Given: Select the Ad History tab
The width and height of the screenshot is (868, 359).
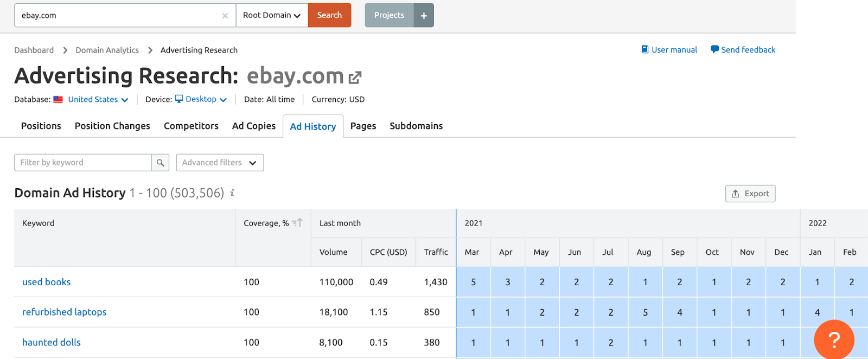Looking at the screenshot, I should [x=313, y=126].
